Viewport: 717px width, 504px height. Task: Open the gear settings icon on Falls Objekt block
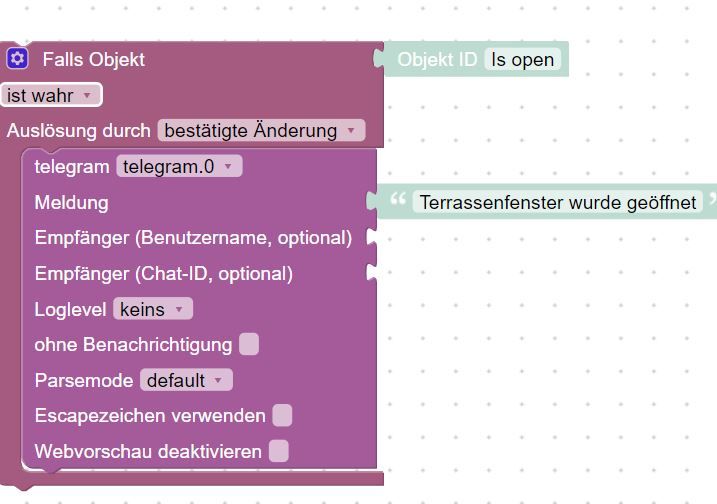point(17,59)
